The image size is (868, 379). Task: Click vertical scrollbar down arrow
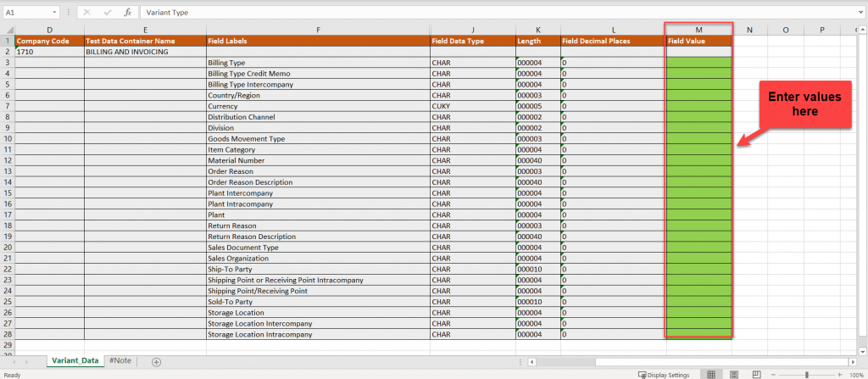(x=862, y=351)
